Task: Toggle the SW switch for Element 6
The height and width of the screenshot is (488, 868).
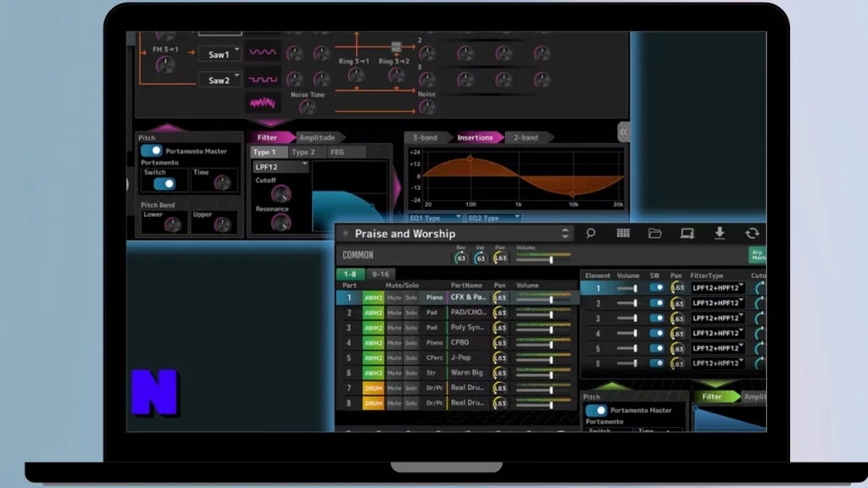Action: point(657,363)
